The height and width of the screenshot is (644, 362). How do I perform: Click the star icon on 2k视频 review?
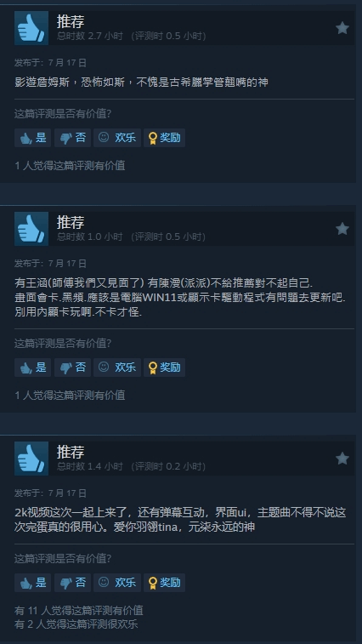pos(342,459)
